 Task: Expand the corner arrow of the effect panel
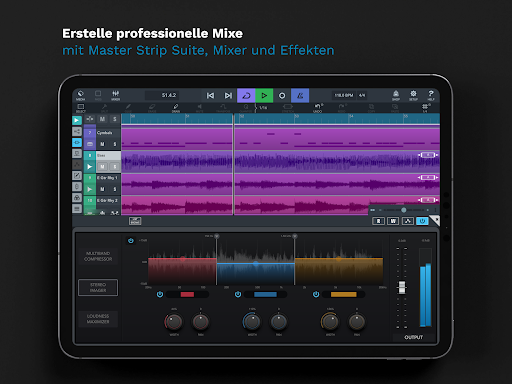pyautogui.click(x=435, y=220)
